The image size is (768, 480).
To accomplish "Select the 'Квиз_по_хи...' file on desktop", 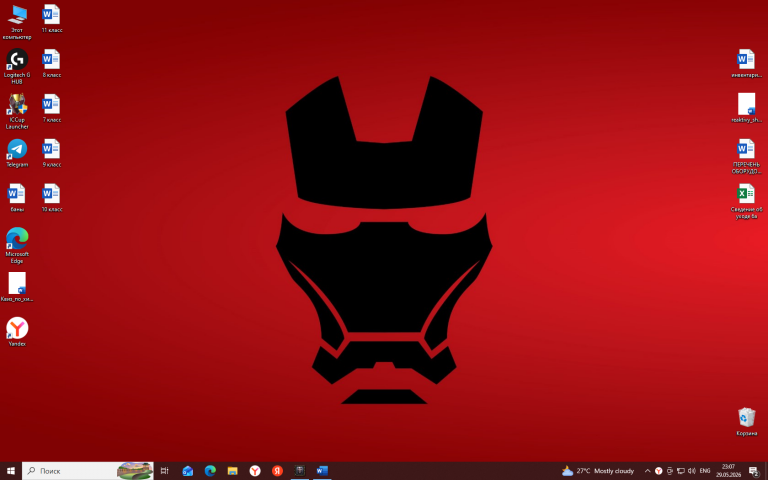I will coord(17,288).
